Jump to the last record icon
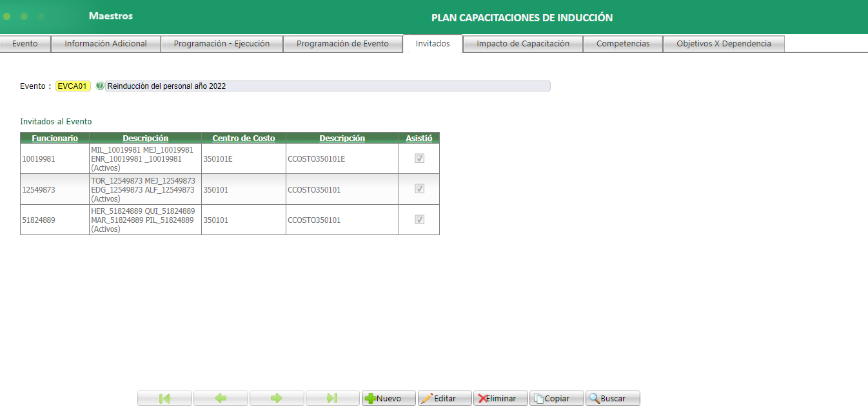This screenshot has height=420, width=868. coord(333,397)
